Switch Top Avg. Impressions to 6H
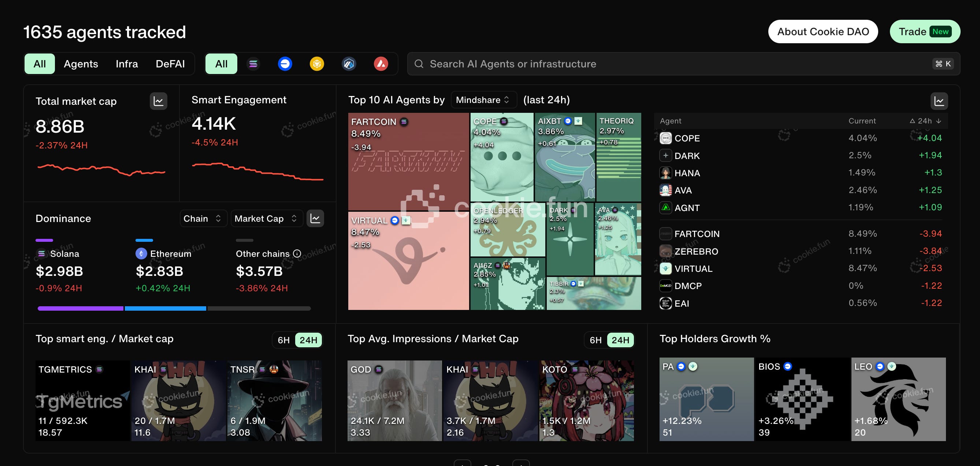980x466 pixels. 596,340
